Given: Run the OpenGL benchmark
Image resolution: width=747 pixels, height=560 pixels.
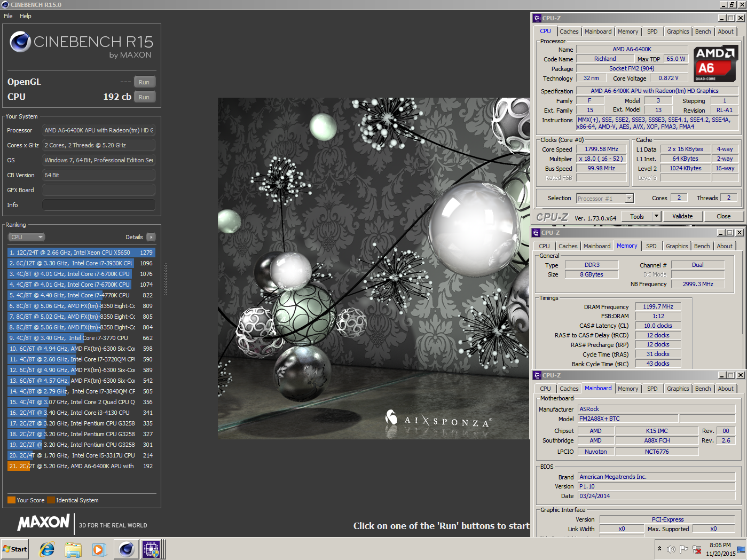Looking at the screenshot, I should [144, 82].
